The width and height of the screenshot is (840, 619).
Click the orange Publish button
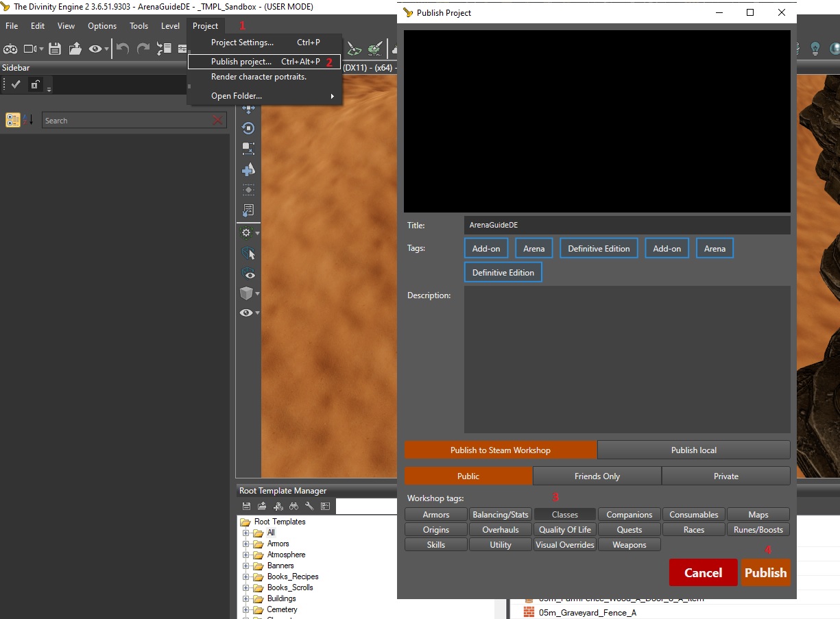(765, 572)
